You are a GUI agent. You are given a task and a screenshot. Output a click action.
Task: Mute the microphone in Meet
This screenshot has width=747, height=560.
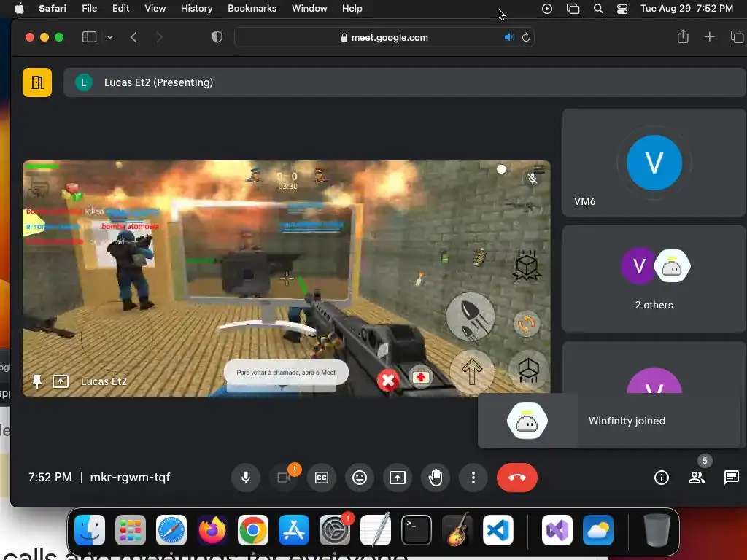click(246, 477)
